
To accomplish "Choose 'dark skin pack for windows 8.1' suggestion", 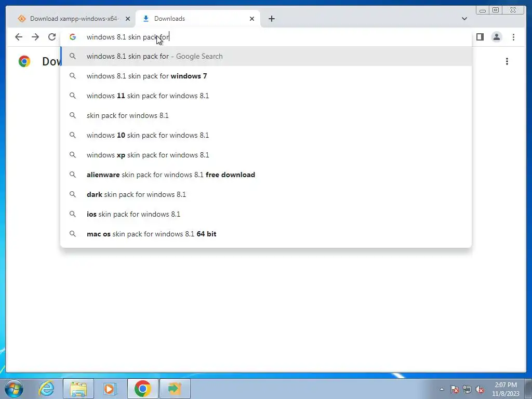I will [266, 194].
